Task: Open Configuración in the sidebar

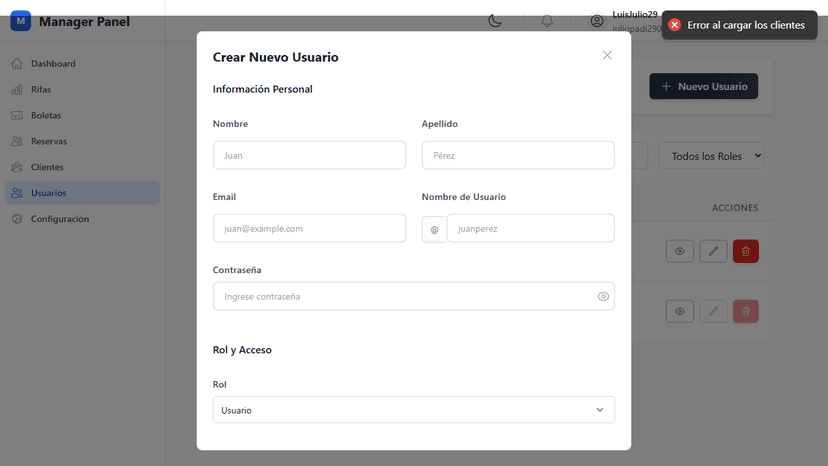Action: (59, 219)
